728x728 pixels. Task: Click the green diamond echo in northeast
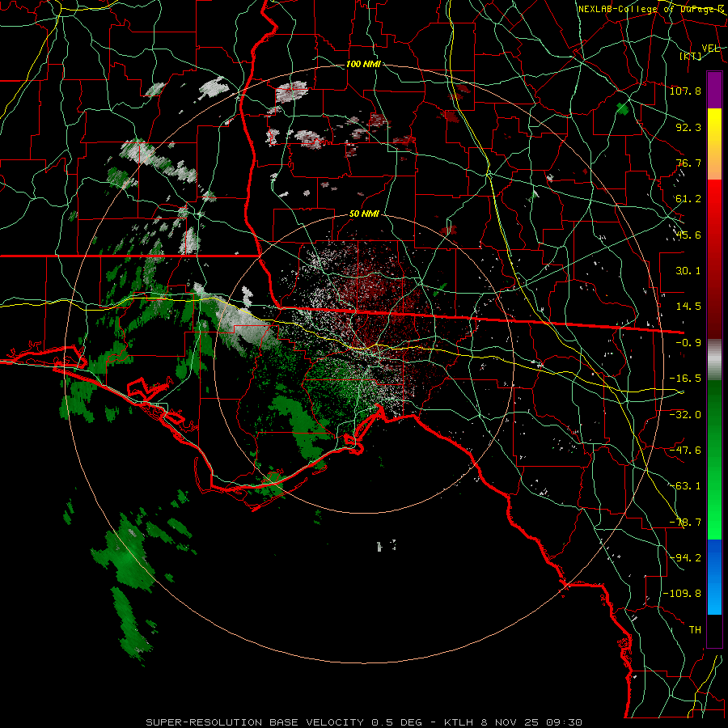tap(622, 108)
